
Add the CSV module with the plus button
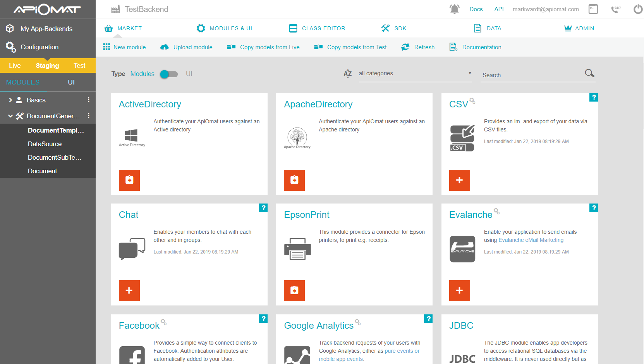(459, 180)
